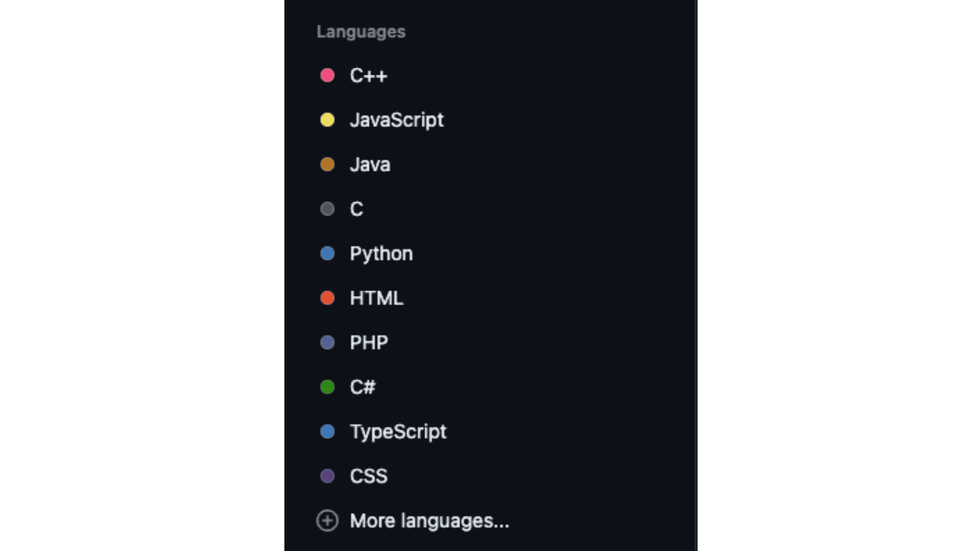Select the Python language entry
Viewport: 980px width, 551px height.
click(x=380, y=253)
